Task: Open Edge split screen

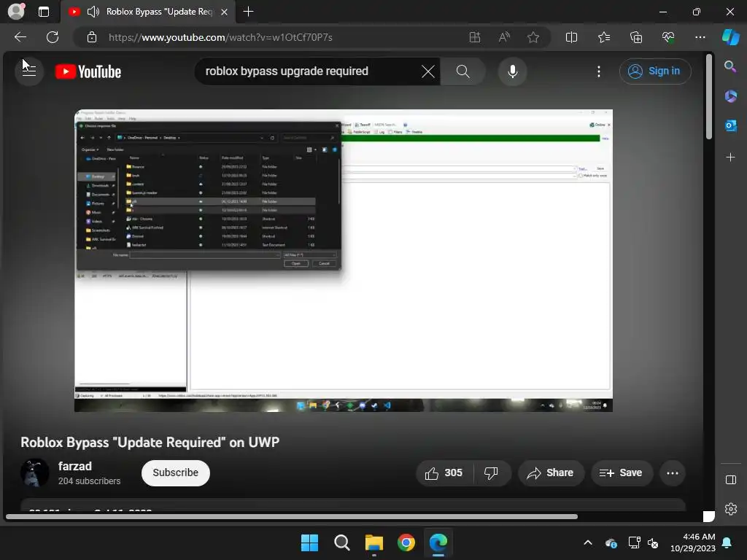Action: pos(571,37)
